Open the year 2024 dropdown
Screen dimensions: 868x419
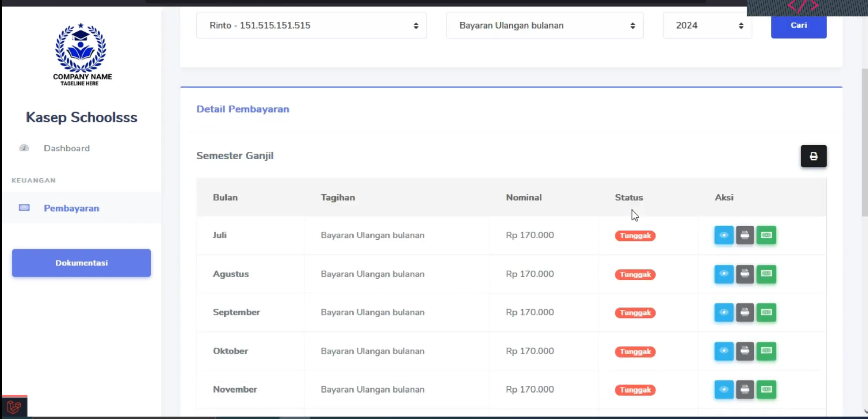[x=707, y=25]
